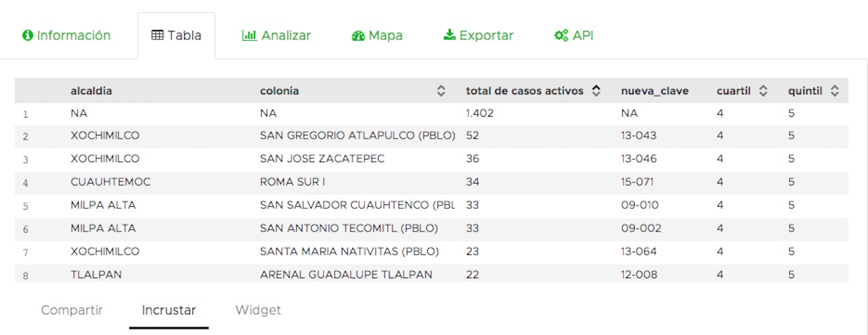Click the Tabla grid icon

(158, 35)
